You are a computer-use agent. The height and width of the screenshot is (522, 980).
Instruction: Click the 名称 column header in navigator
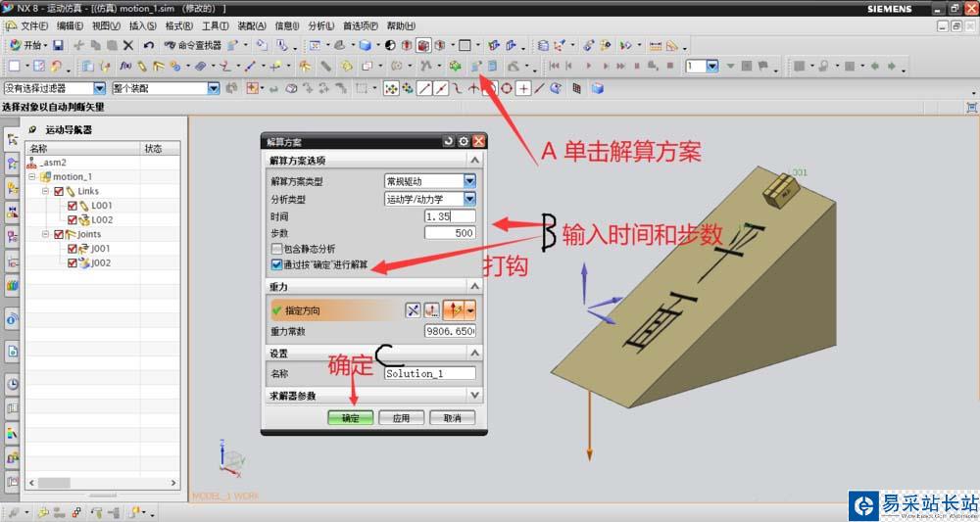coord(82,149)
